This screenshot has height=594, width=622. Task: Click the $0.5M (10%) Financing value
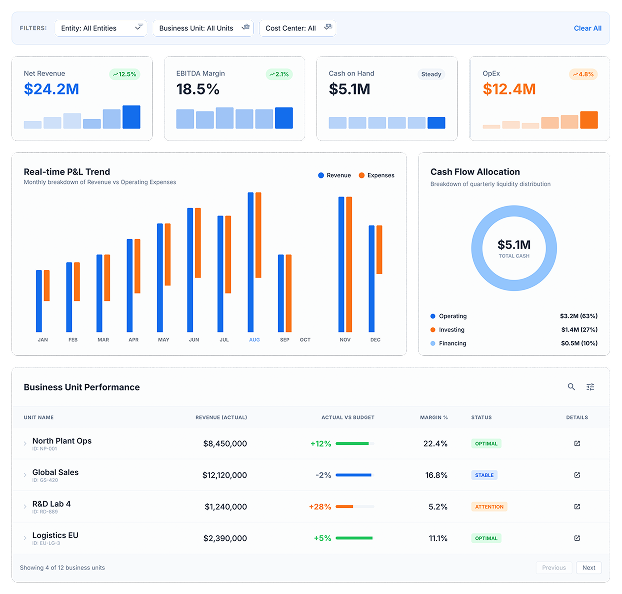click(x=579, y=343)
